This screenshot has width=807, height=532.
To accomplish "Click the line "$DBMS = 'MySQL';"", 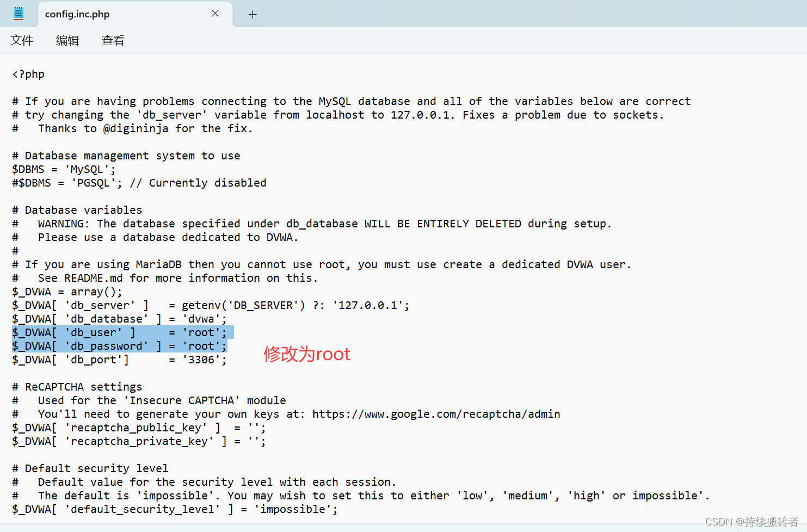I will click(64, 169).
